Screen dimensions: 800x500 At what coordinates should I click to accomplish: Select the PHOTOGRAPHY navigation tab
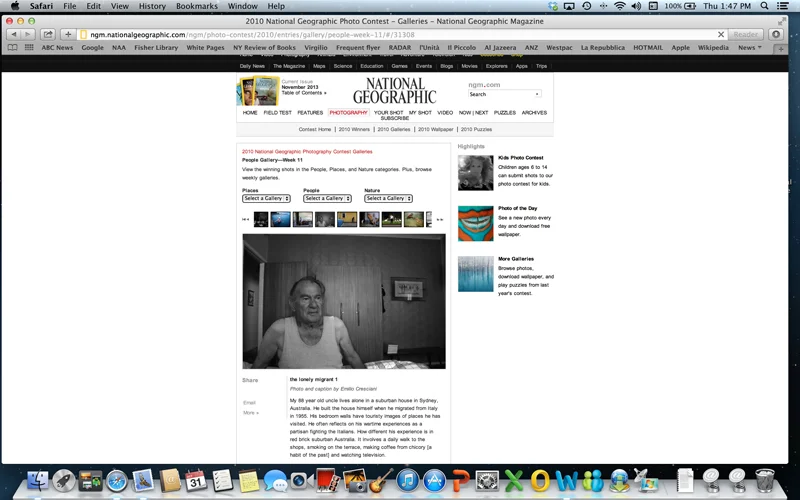[x=348, y=113]
